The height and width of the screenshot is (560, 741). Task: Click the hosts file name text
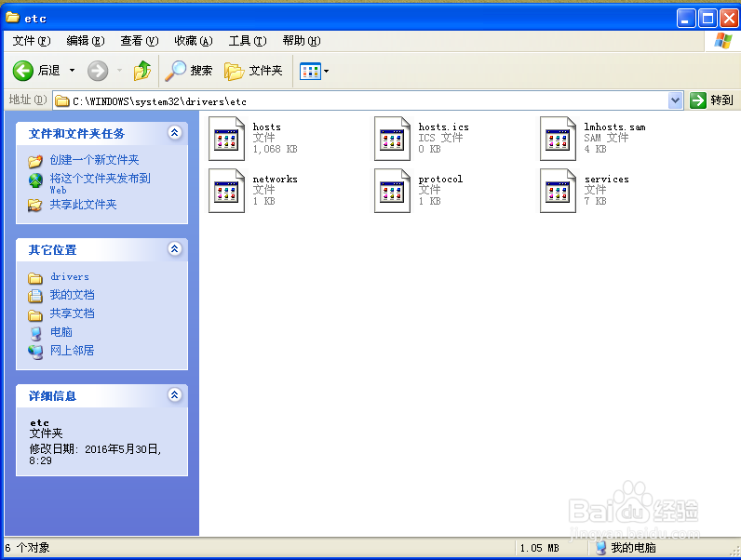tap(266, 127)
